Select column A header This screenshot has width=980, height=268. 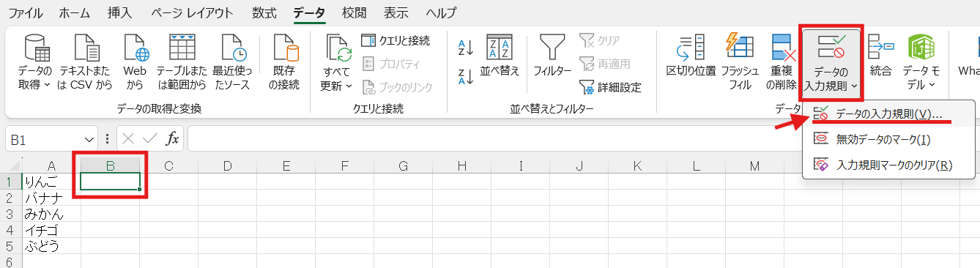tap(51, 166)
